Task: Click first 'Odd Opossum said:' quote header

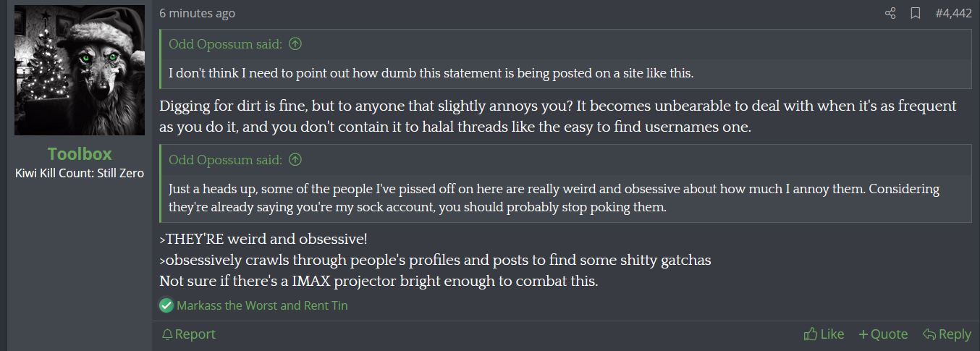Action: point(226,44)
